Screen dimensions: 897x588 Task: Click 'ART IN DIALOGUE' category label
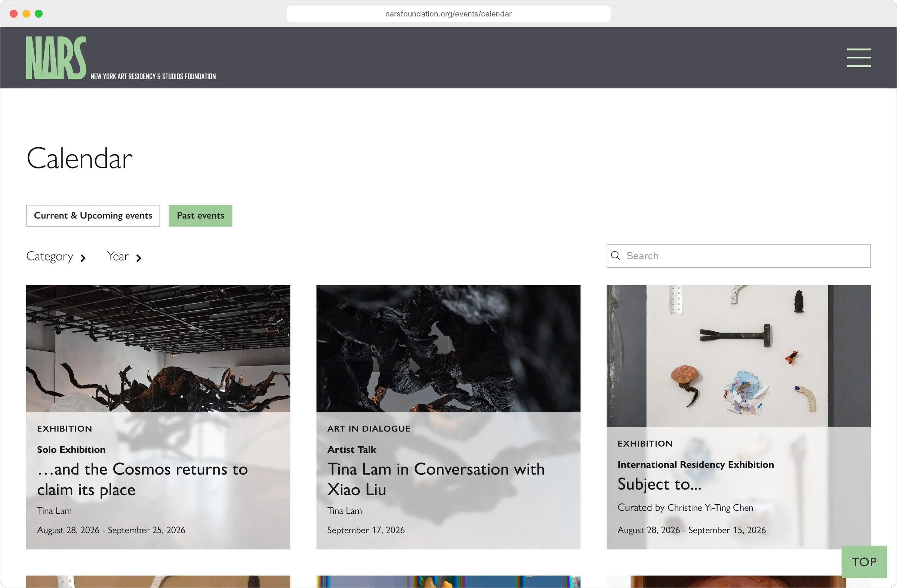click(369, 429)
